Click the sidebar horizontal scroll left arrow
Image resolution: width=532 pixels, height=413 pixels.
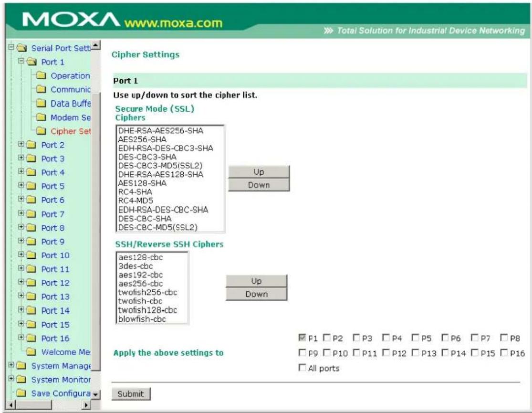[11, 404]
